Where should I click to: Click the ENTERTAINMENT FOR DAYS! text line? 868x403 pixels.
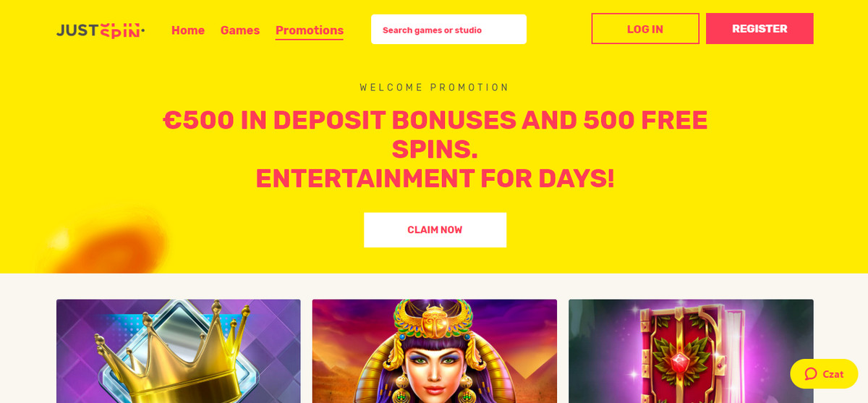[x=435, y=178]
